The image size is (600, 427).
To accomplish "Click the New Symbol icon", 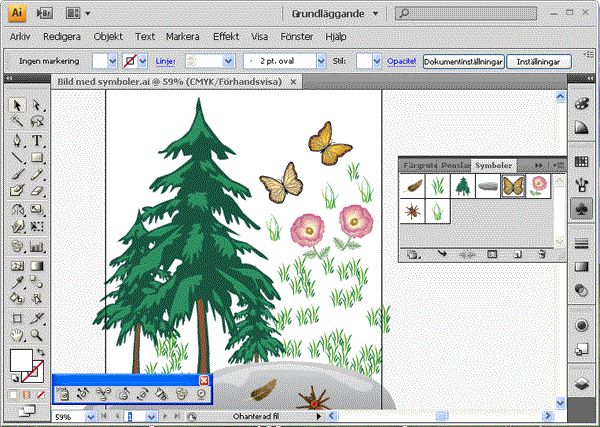I will 517,255.
